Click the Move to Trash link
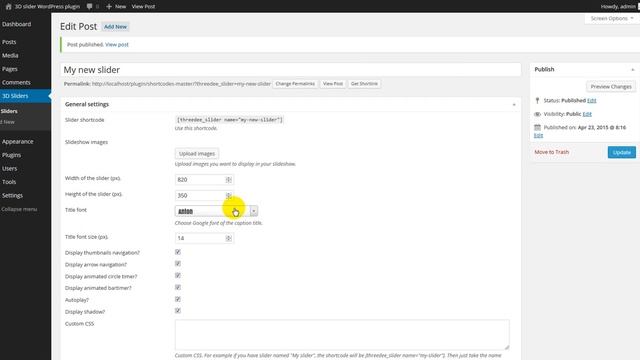 point(551,152)
